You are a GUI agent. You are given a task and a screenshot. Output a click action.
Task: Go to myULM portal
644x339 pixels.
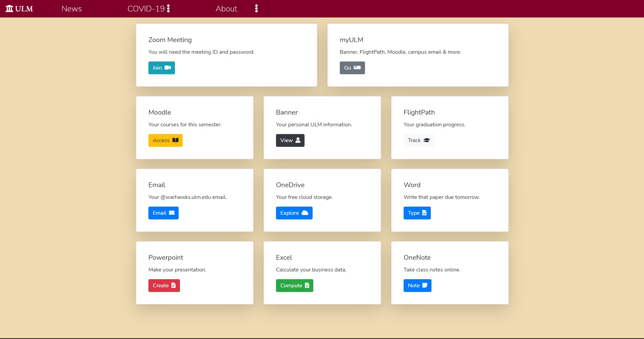point(352,68)
